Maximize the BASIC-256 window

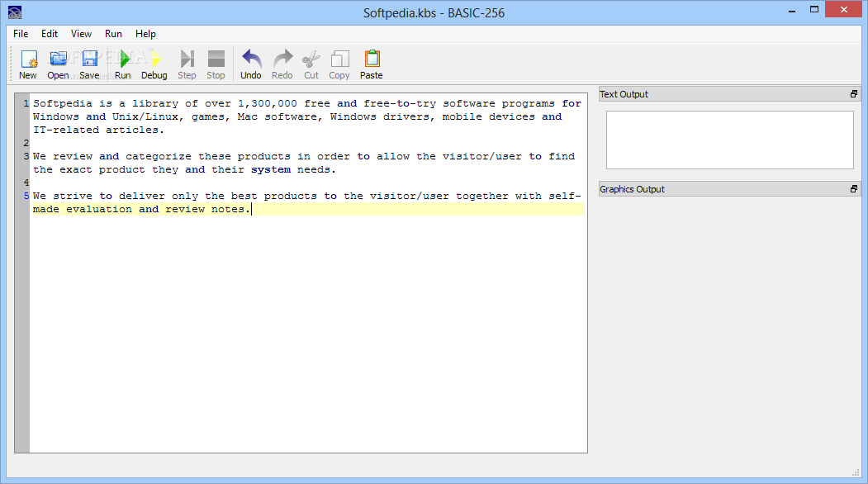point(813,10)
